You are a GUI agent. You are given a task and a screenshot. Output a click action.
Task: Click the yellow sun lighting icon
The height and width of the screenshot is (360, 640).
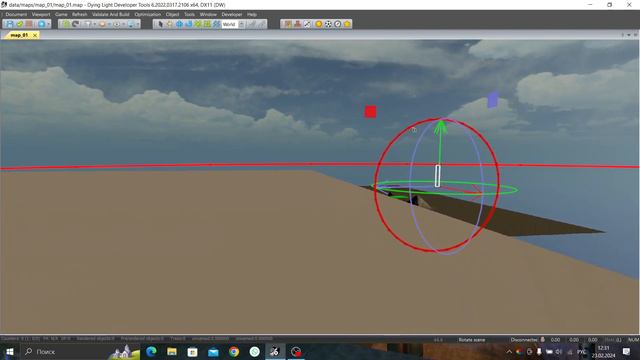tap(319, 24)
